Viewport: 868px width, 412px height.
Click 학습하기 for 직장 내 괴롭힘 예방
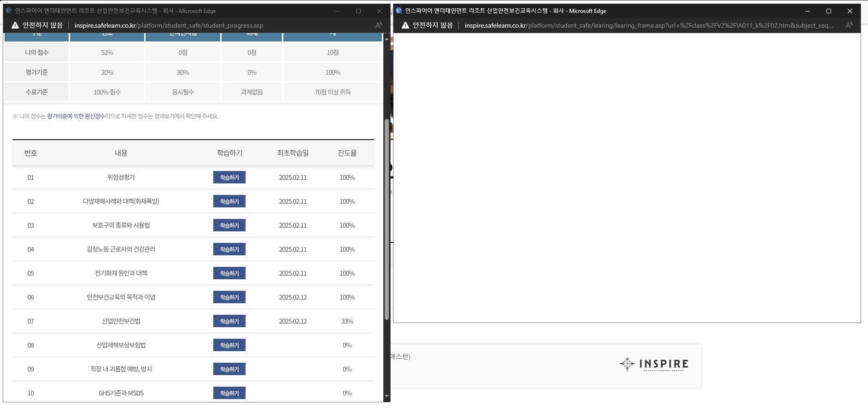(x=229, y=369)
